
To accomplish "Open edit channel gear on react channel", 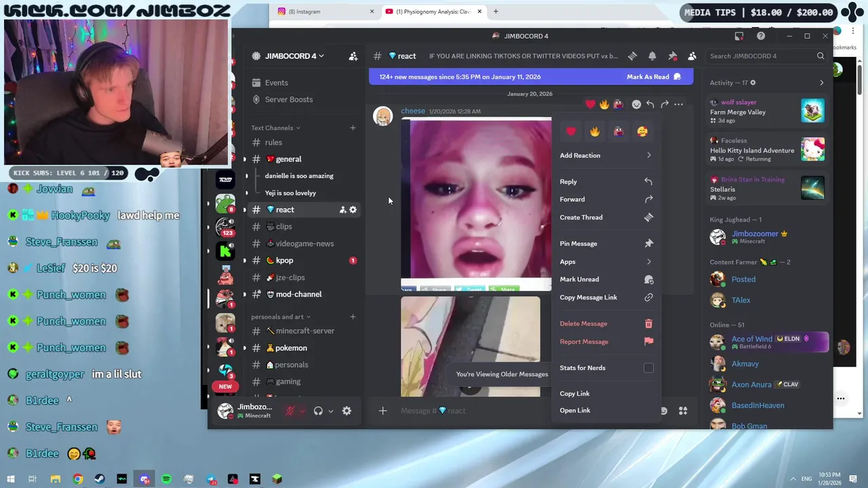I will pyautogui.click(x=353, y=210).
